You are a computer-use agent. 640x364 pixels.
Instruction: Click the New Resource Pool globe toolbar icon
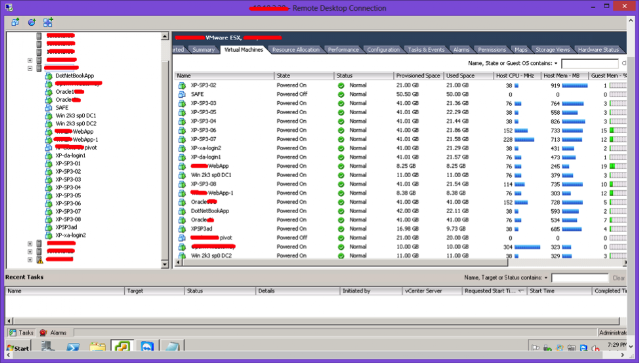pyautogui.click(x=31, y=22)
